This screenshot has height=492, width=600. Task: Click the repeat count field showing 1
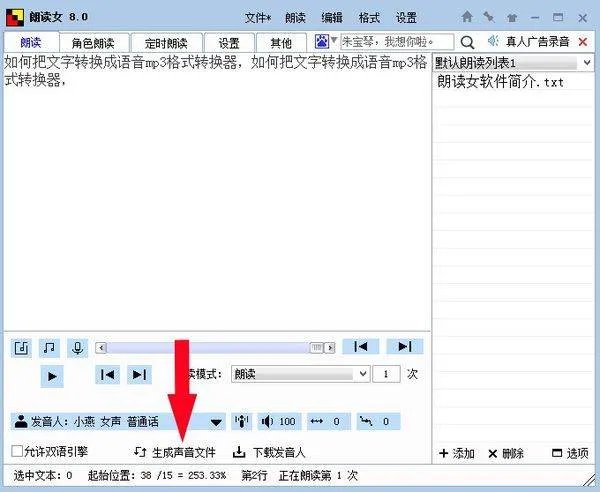pyautogui.click(x=386, y=374)
